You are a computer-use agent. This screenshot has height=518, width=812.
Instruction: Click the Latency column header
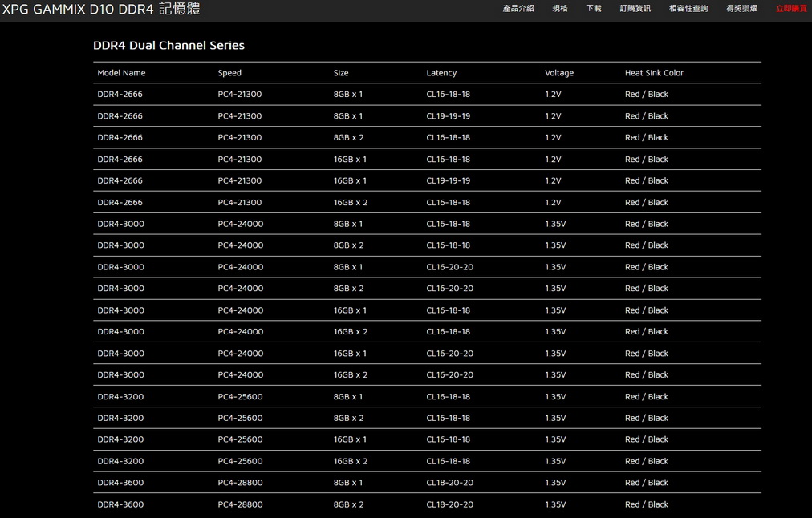pos(441,73)
